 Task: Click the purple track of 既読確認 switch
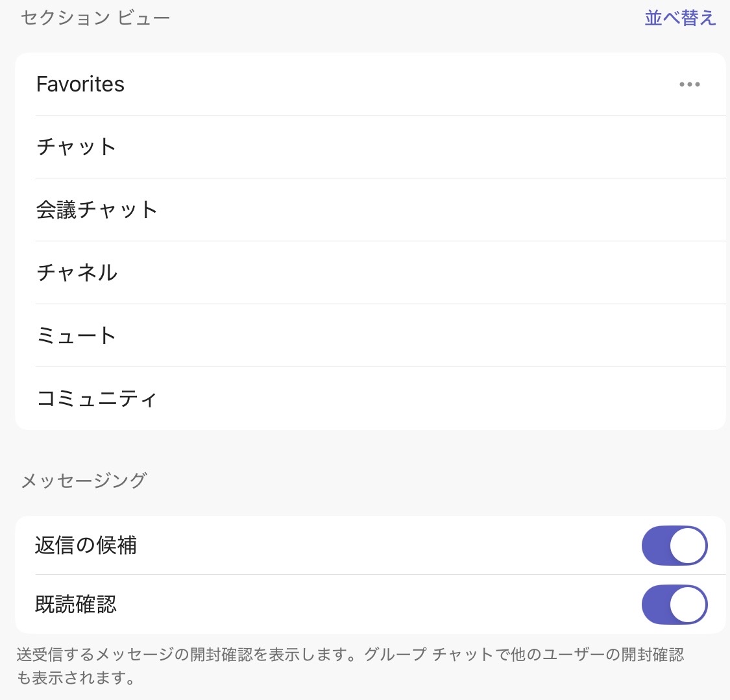[x=655, y=605]
